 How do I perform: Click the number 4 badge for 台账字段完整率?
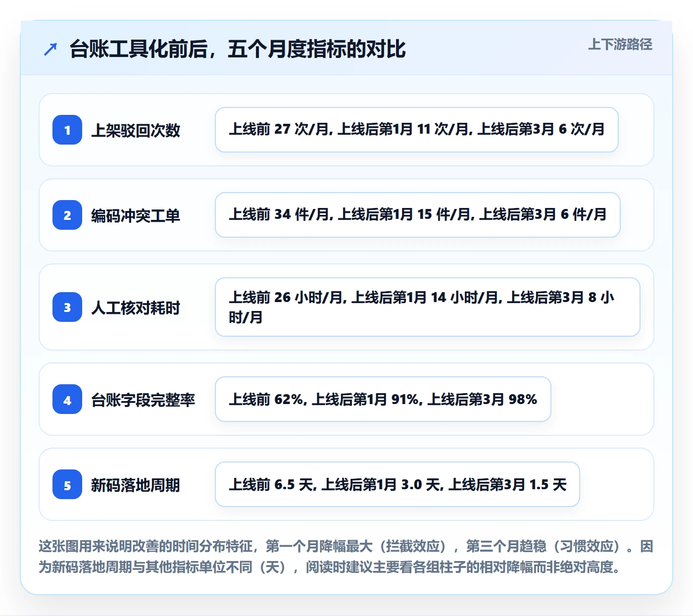tap(67, 399)
